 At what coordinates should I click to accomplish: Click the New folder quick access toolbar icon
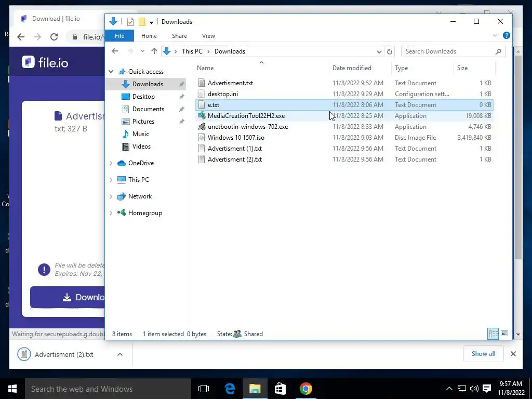tap(142, 22)
